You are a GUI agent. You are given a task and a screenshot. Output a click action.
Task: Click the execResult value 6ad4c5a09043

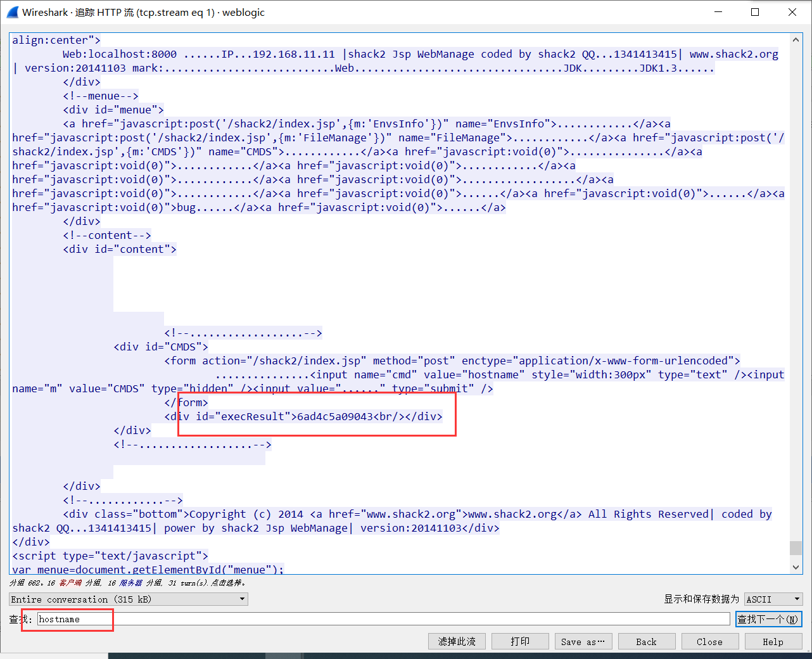[335, 416]
